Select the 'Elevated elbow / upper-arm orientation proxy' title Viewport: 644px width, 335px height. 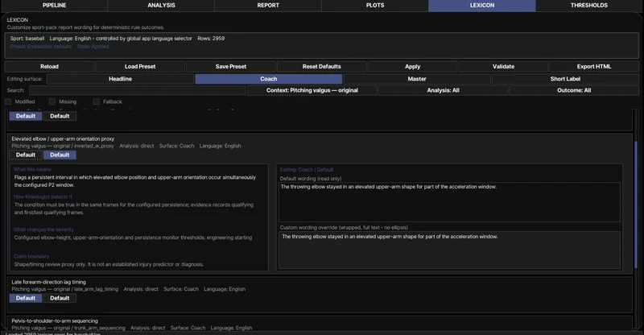[x=63, y=139]
